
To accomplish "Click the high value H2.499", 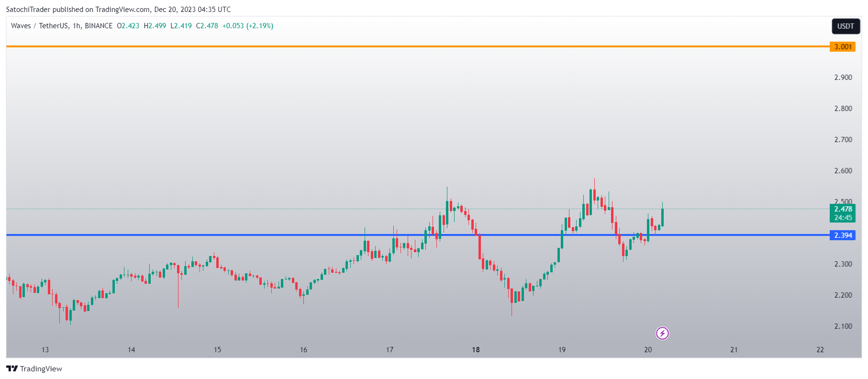I will coord(155,26).
